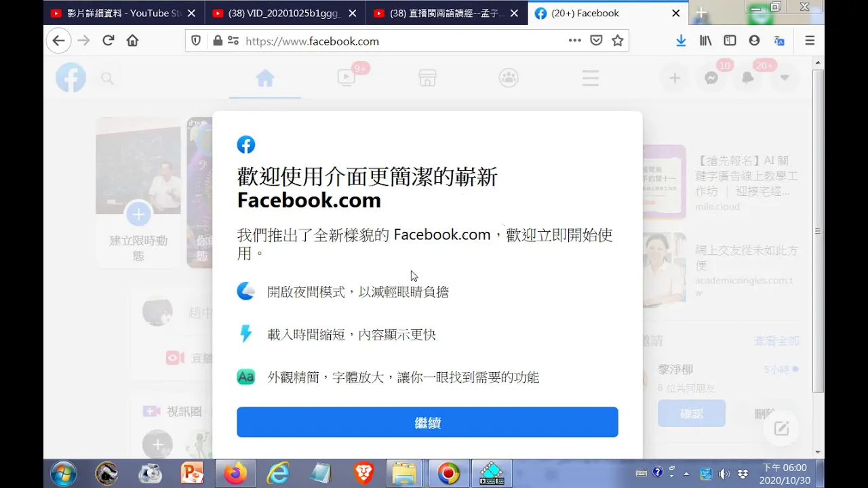
Task: Open Firefox downloads panel
Action: tap(681, 41)
